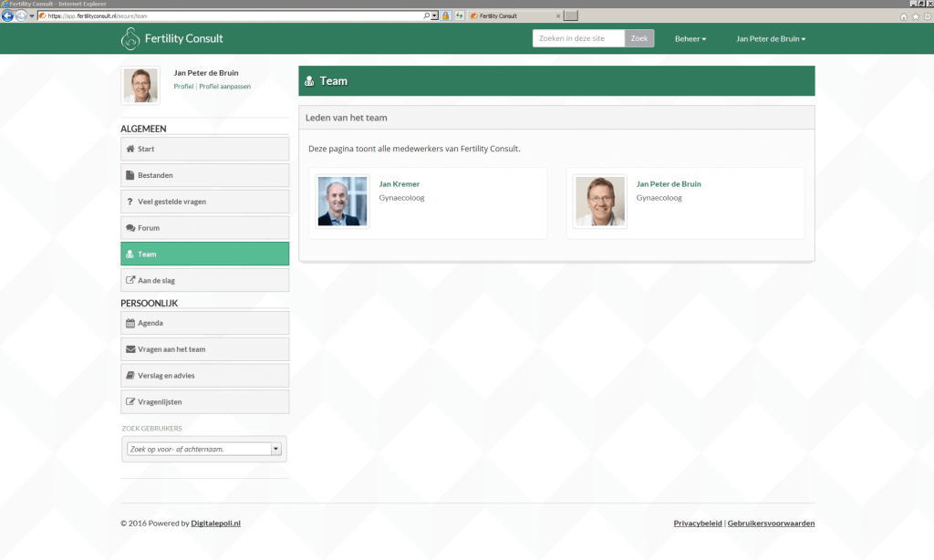Open the Beheer dropdown menu
This screenshot has width=934, height=560.
(690, 38)
